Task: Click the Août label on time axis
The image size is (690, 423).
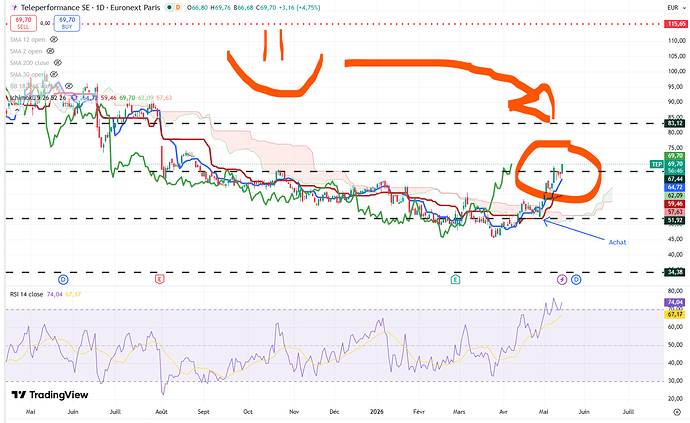Action: (x=161, y=412)
